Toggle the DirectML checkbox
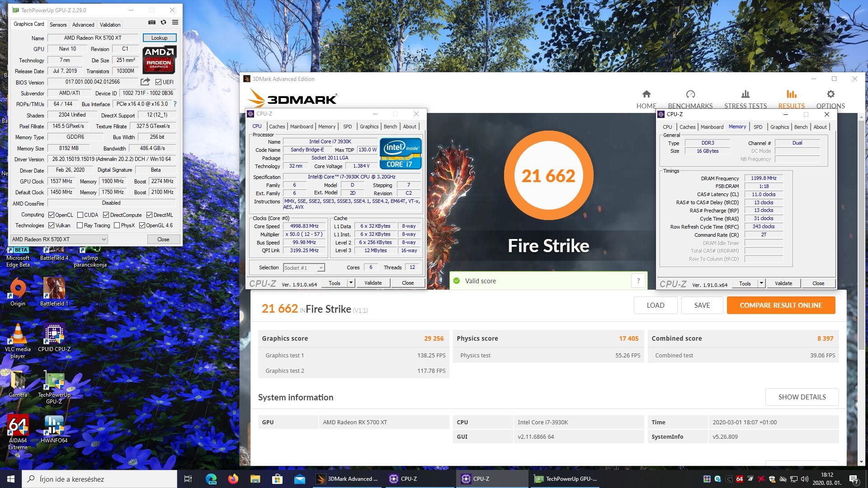Screen dimensions: 868x488 [x=149, y=215]
